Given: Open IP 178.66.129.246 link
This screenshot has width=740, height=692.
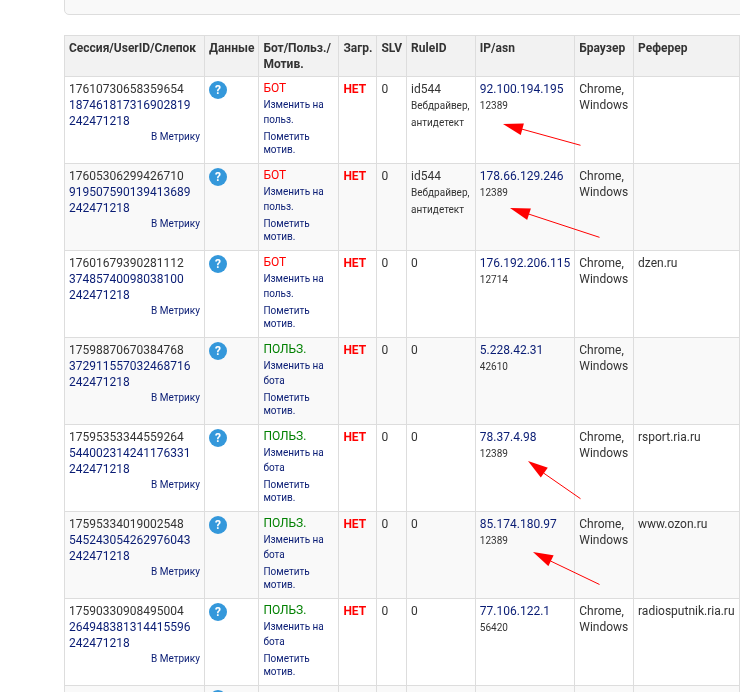Looking at the screenshot, I should tap(521, 176).
